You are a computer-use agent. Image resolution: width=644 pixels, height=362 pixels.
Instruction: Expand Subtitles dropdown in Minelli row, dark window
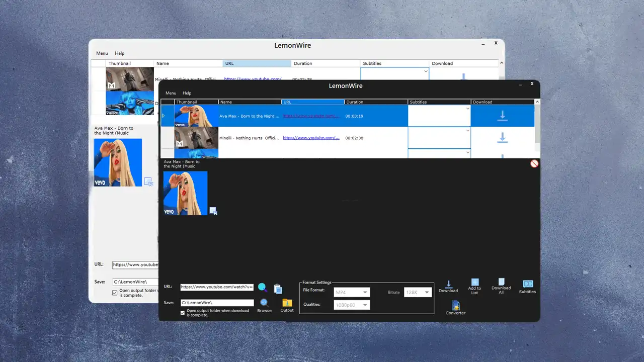[x=467, y=131]
